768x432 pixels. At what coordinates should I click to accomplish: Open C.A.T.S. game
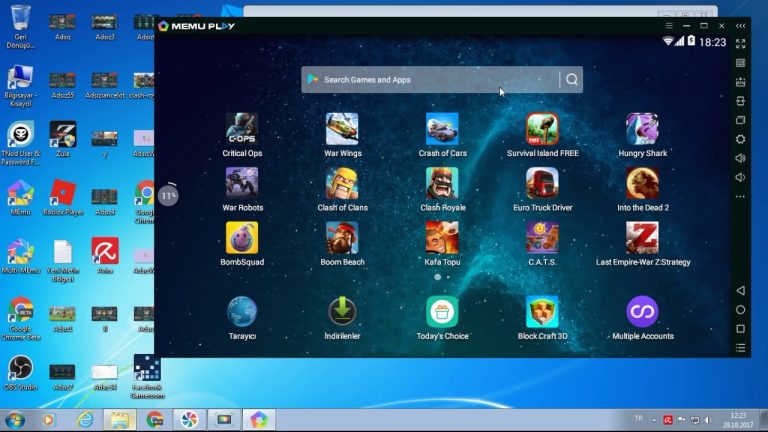pos(542,238)
